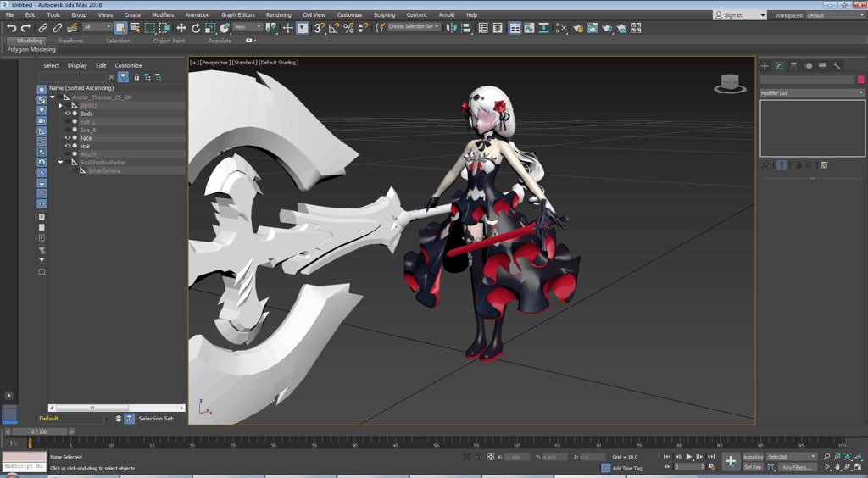Choose the Select Object tool

[x=120, y=28]
